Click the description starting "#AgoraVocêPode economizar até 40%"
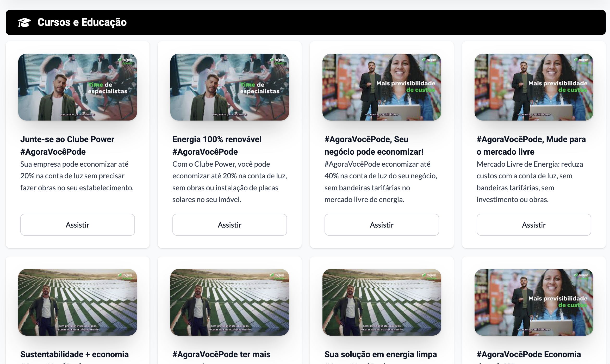Image resolution: width=610 pixels, height=364 pixels. pos(381,182)
